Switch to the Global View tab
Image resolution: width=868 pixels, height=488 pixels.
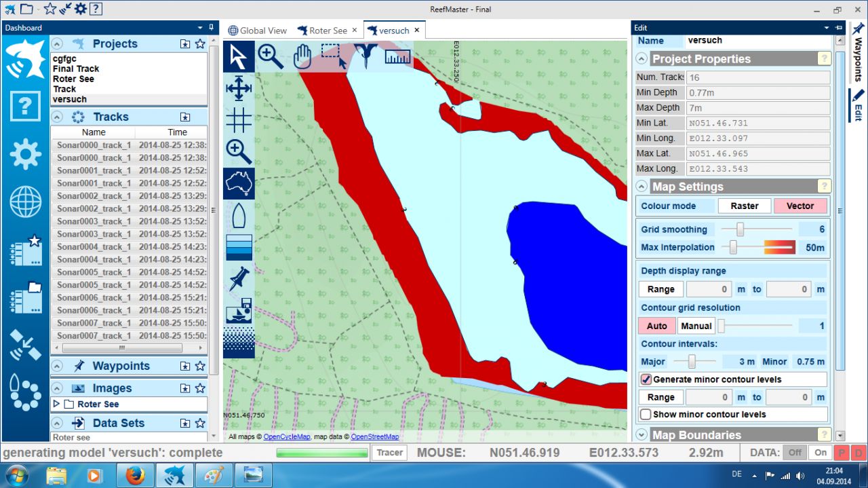[x=258, y=31]
